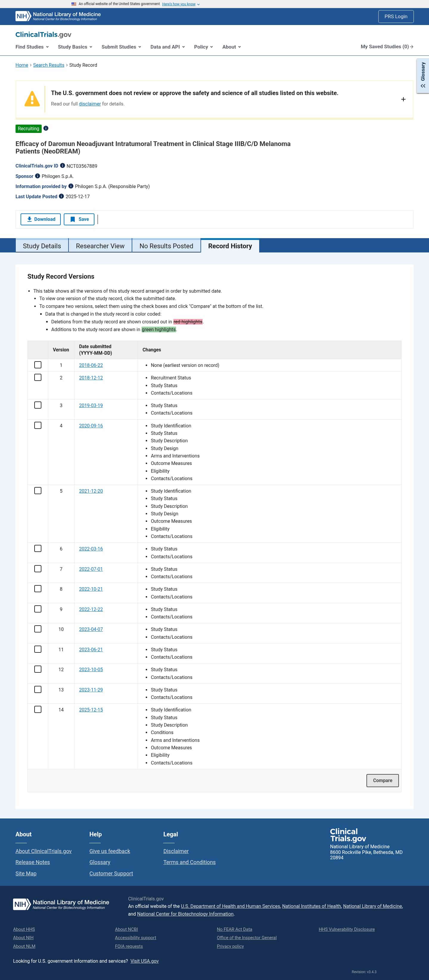Click the info icon next to ClinicalTrials.gov ID
This screenshot has width=429, height=980.
pos(62,165)
